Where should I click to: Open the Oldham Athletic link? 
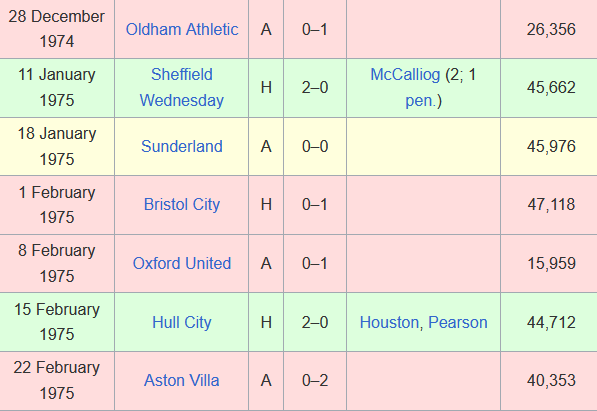click(x=182, y=29)
